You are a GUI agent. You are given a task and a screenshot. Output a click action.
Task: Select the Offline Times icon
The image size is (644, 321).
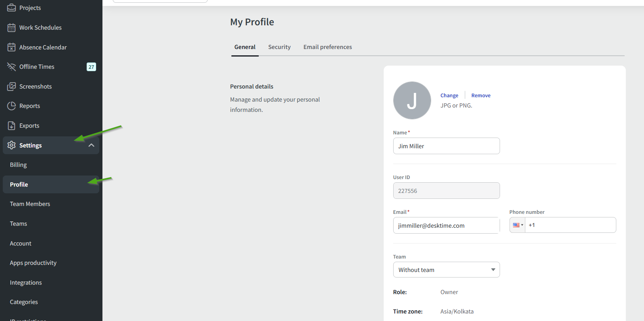tap(11, 67)
